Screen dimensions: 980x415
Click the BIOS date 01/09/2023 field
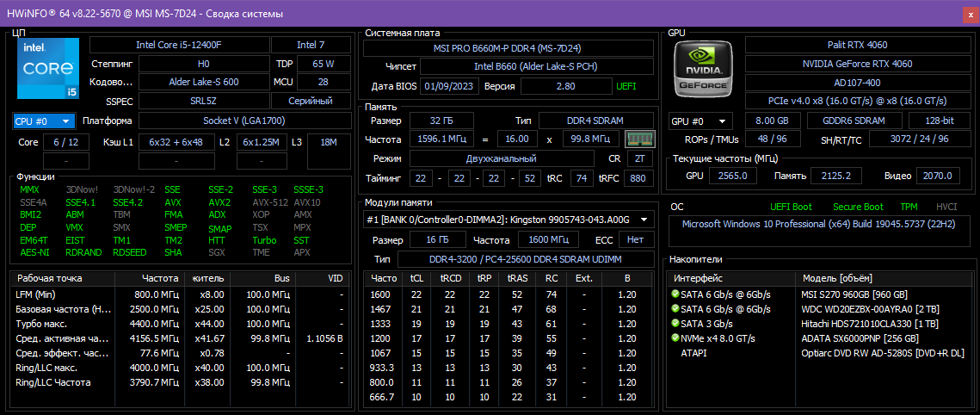tap(449, 86)
